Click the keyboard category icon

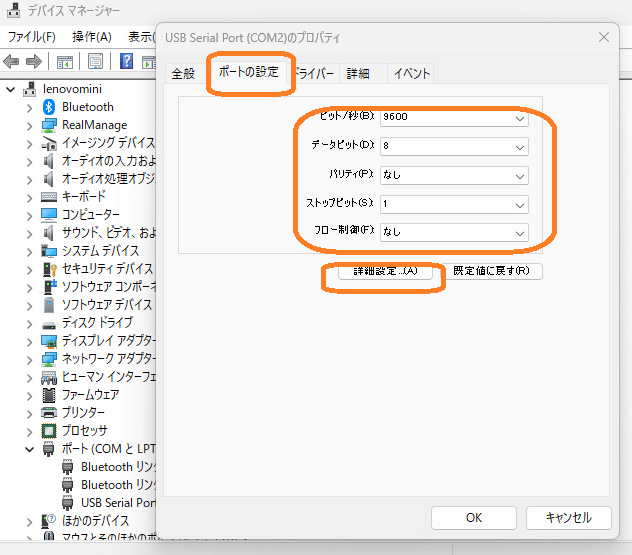49,197
